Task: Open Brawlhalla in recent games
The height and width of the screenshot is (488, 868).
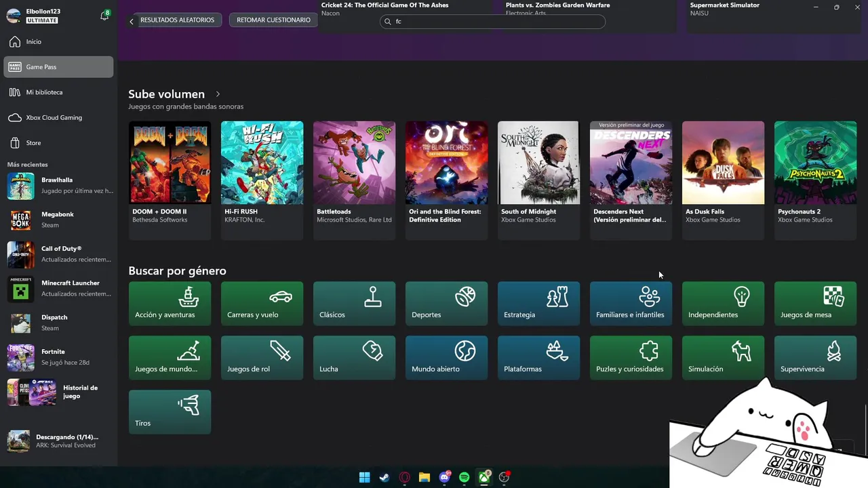Action: tap(60, 186)
